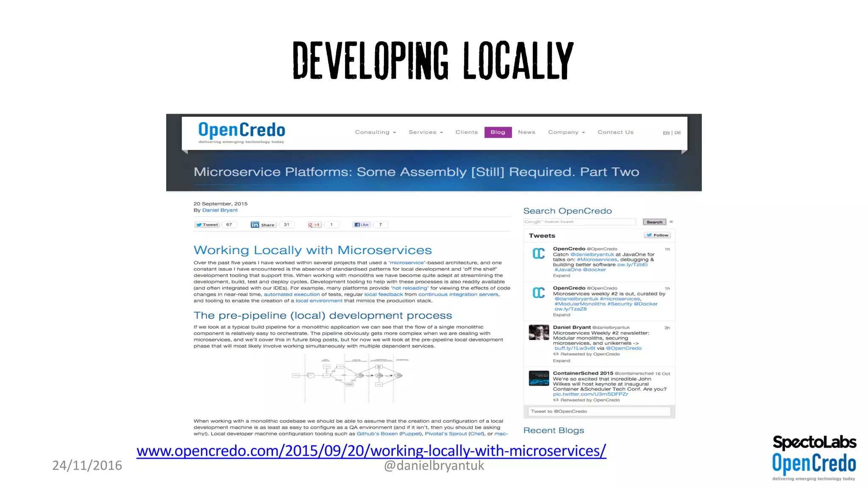Viewport: 868px width, 488px height.
Task: Open author Daniel Bryant's link
Action: [220, 210]
